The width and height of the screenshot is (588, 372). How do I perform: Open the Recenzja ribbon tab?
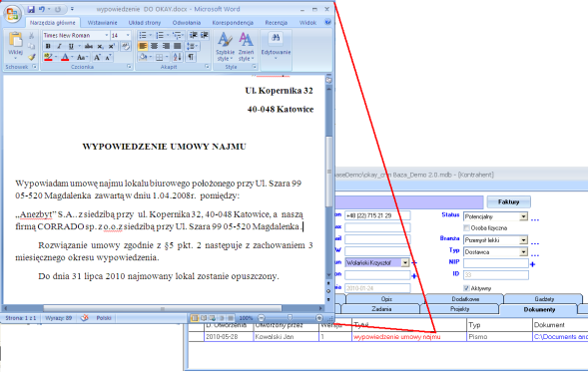(x=276, y=23)
